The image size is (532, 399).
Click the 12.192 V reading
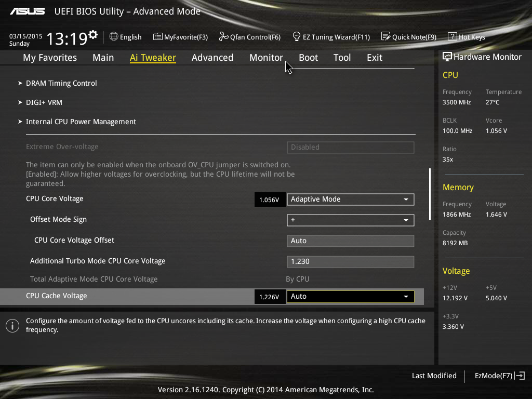pyautogui.click(x=455, y=298)
